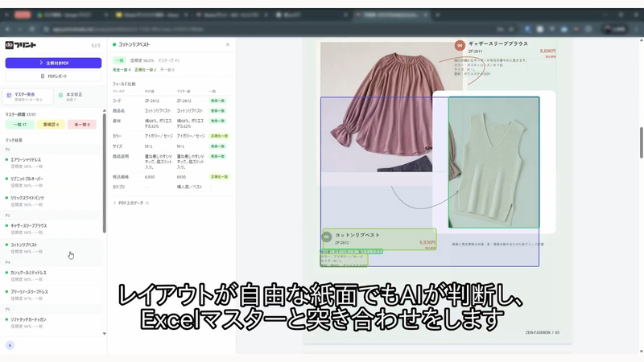Click the 一致 status badge in detail header
The image size is (644, 362).
click(x=119, y=60)
